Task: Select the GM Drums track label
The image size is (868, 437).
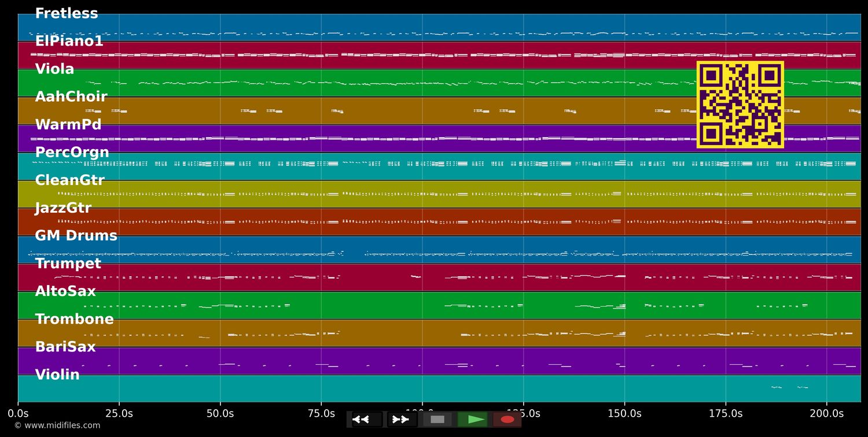Action: pyautogui.click(x=76, y=236)
